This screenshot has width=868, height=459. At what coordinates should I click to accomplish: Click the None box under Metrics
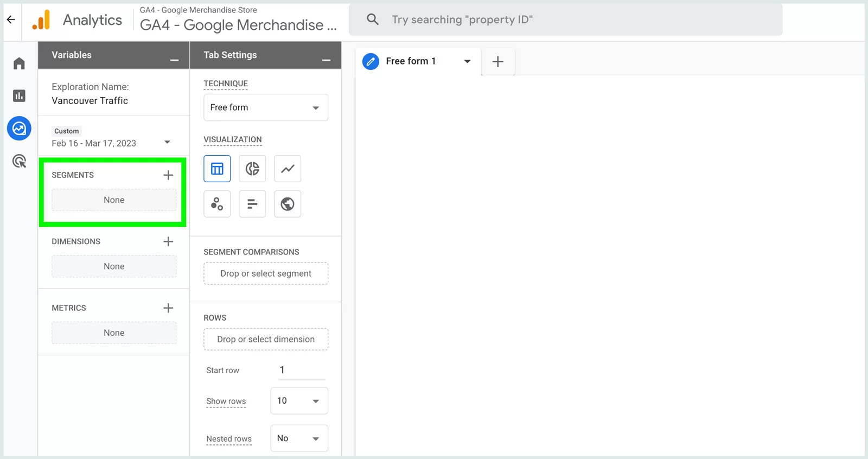(x=114, y=333)
